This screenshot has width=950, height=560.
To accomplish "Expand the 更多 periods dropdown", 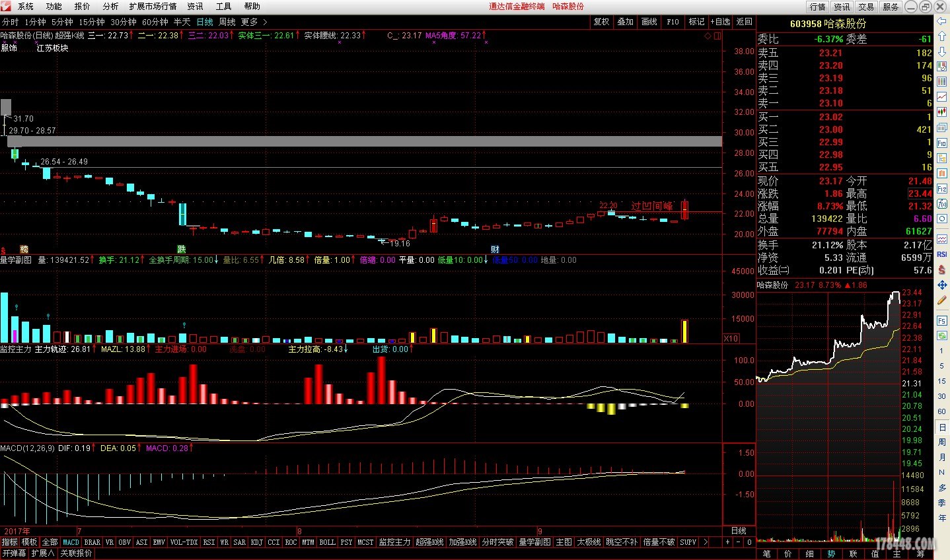I will [x=254, y=22].
